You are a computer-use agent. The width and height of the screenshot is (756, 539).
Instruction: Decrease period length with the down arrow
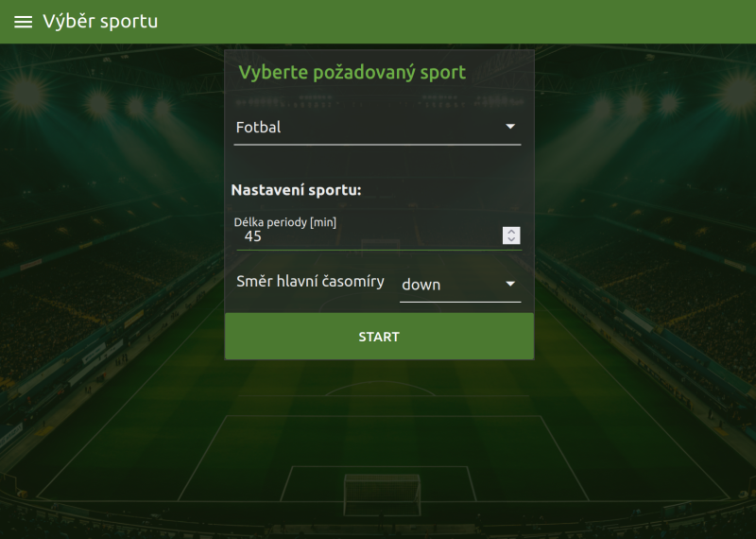[511, 240]
